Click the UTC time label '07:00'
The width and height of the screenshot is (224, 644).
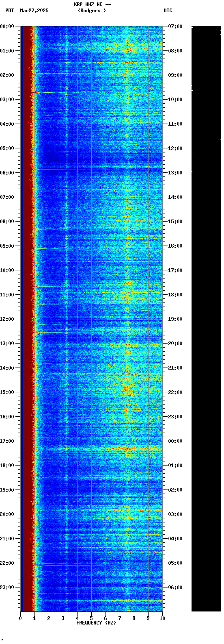click(x=175, y=26)
